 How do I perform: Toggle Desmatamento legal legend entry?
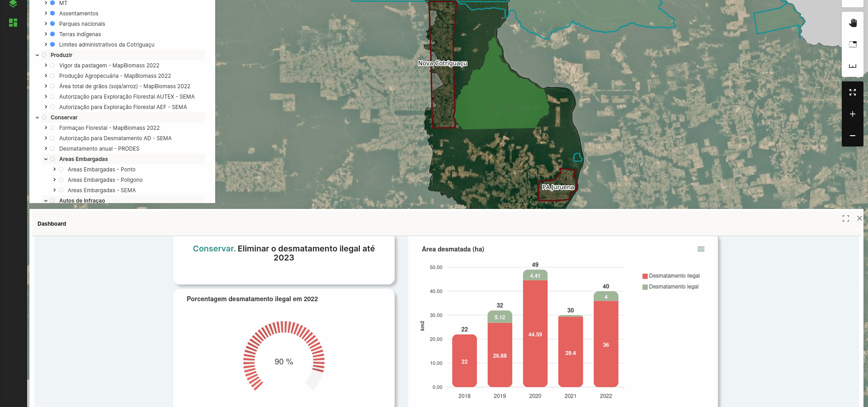coord(673,287)
